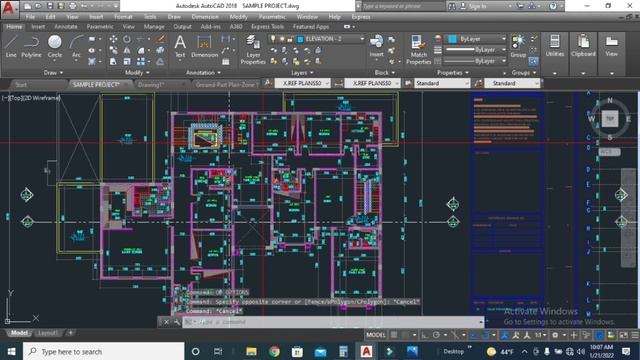
Task: Expand the Layers panel
Action: tap(302, 73)
